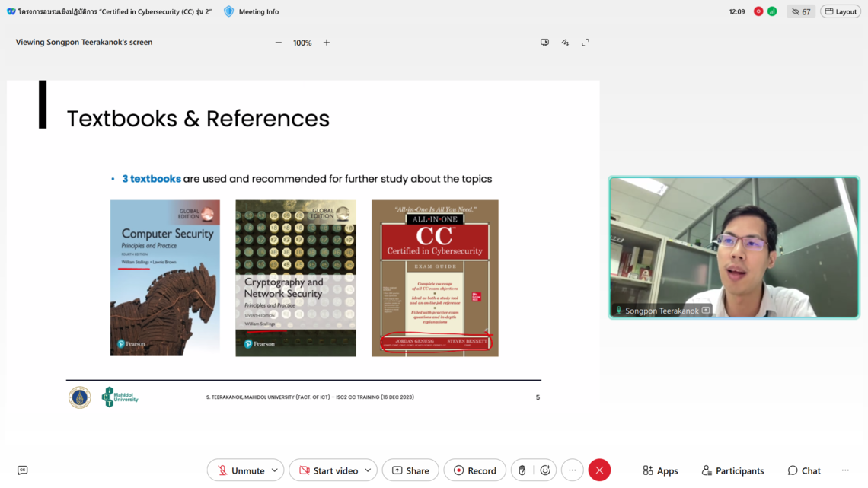Unmute the microphone
868x488 pixels.
tap(238, 470)
